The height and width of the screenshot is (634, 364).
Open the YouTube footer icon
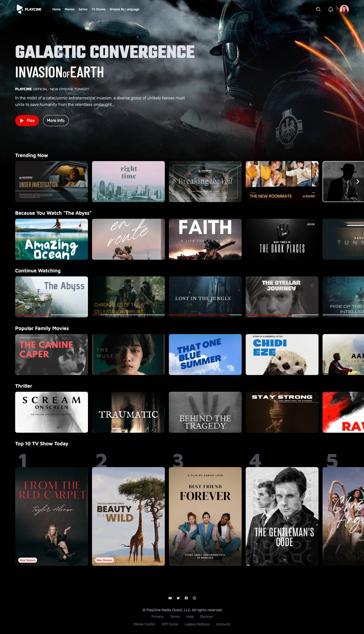point(170,598)
